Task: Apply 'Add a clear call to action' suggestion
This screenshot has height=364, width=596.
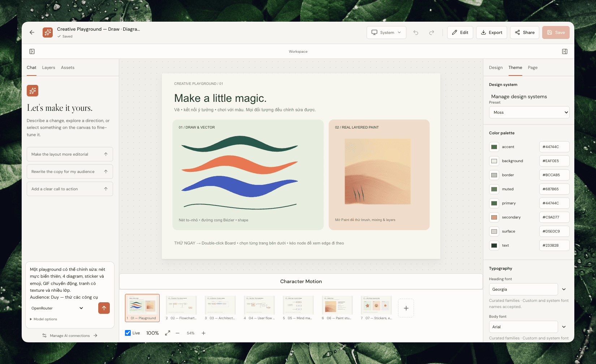Action: coord(70,189)
